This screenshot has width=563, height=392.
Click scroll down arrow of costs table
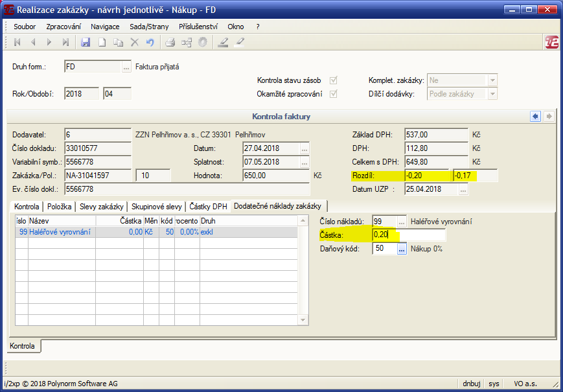(x=303, y=320)
